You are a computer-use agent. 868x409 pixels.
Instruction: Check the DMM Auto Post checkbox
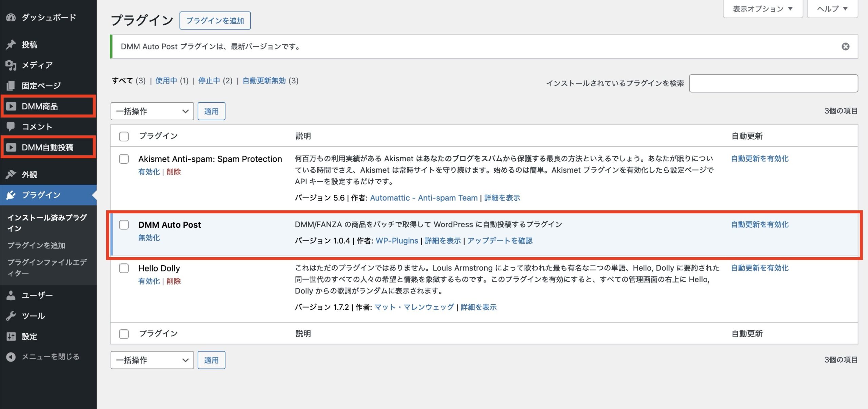(x=124, y=224)
